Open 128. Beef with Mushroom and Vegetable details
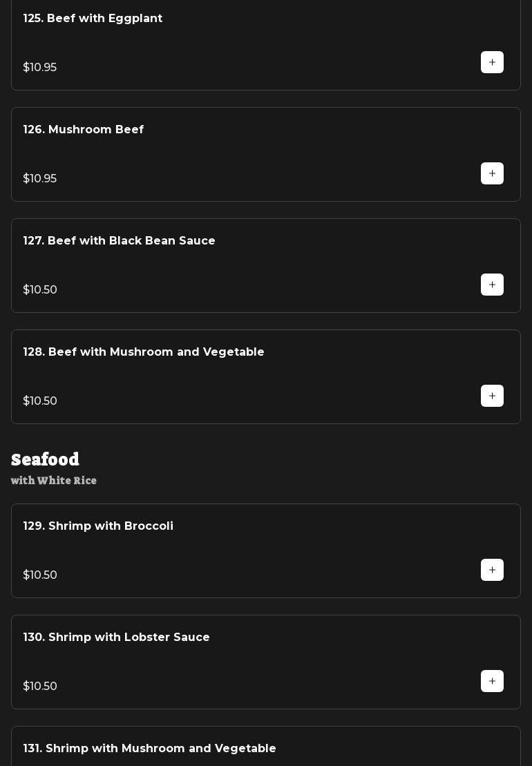 click(144, 352)
